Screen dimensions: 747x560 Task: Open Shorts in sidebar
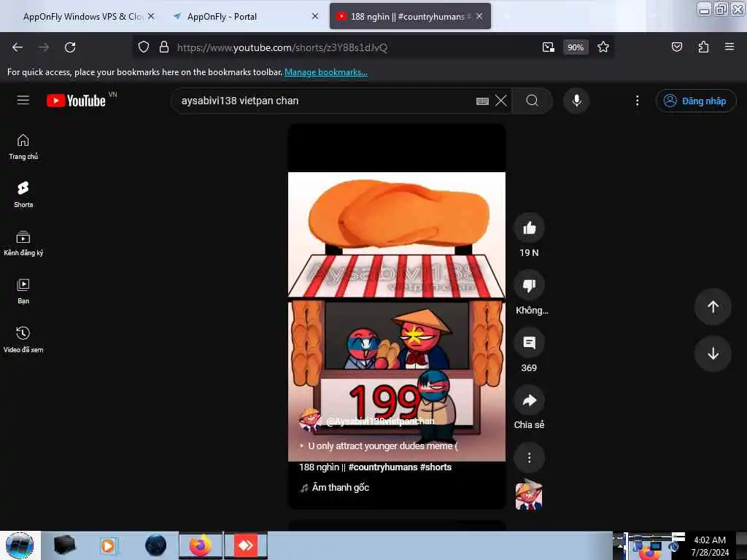tap(23, 195)
